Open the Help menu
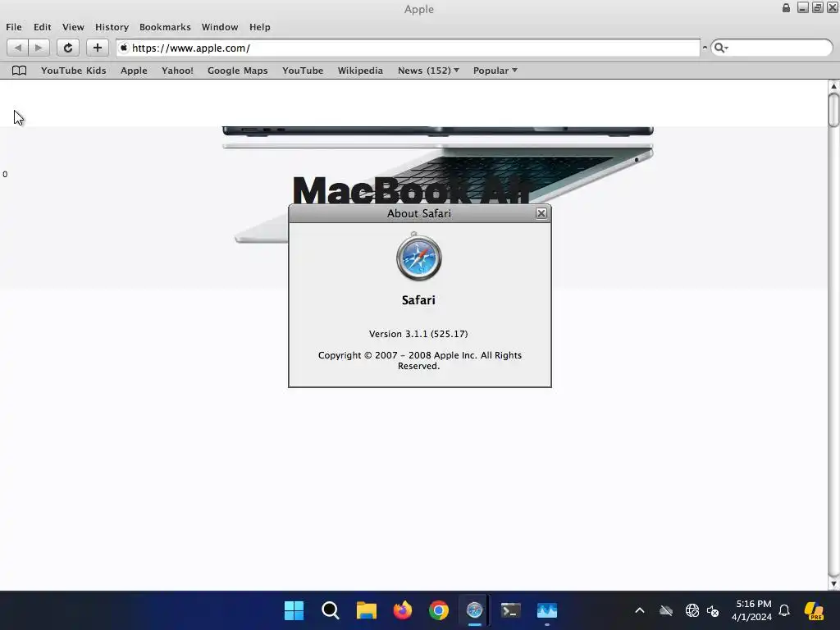The image size is (840, 630). [260, 27]
